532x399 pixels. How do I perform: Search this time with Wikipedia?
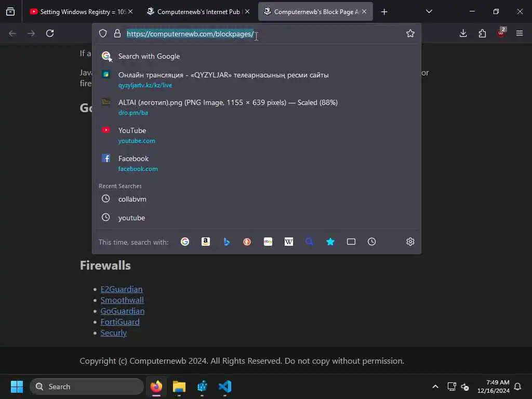[x=289, y=242]
